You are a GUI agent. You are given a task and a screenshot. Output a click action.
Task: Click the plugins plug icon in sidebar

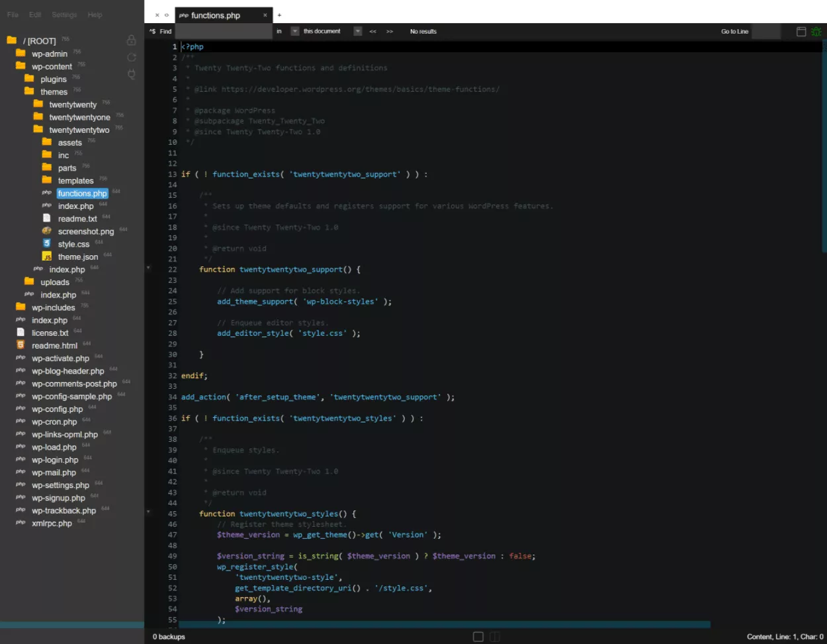tap(132, 74)
